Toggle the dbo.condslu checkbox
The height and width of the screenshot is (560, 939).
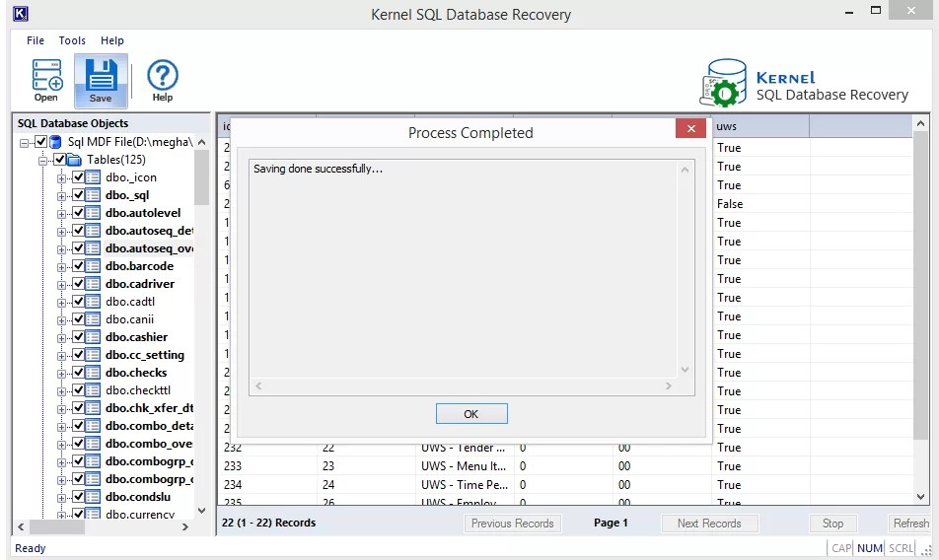tap(78, 497)
